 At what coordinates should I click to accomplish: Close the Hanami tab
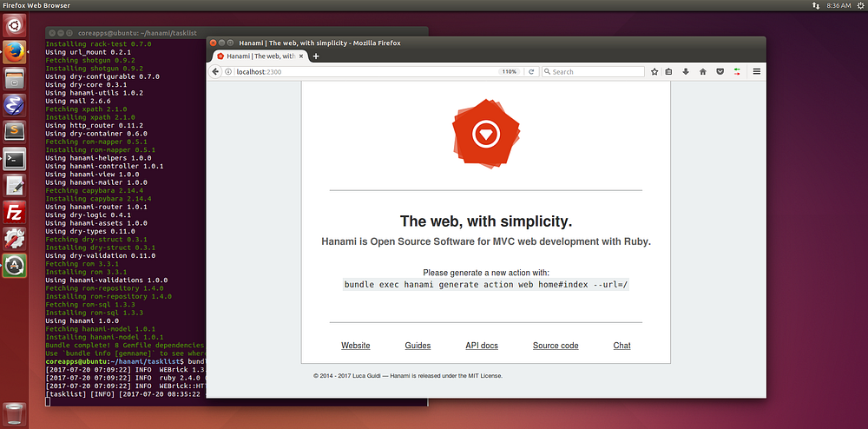(302, 56)
